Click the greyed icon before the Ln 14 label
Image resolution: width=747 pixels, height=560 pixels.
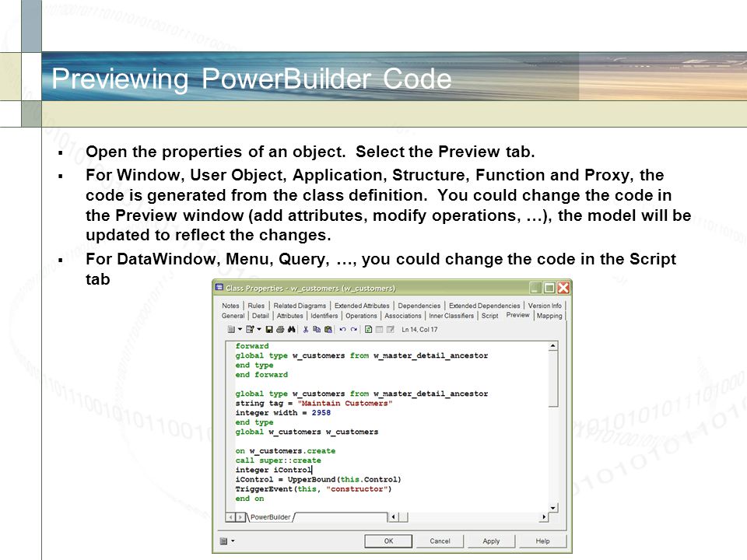390,329
